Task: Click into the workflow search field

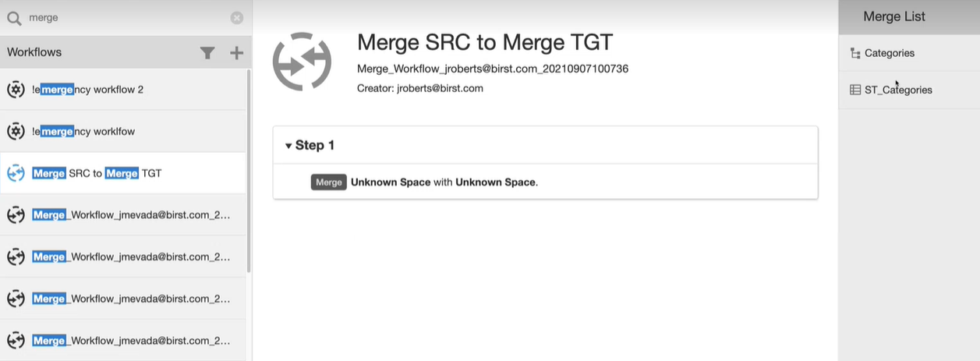Action: tap(125, 17)
